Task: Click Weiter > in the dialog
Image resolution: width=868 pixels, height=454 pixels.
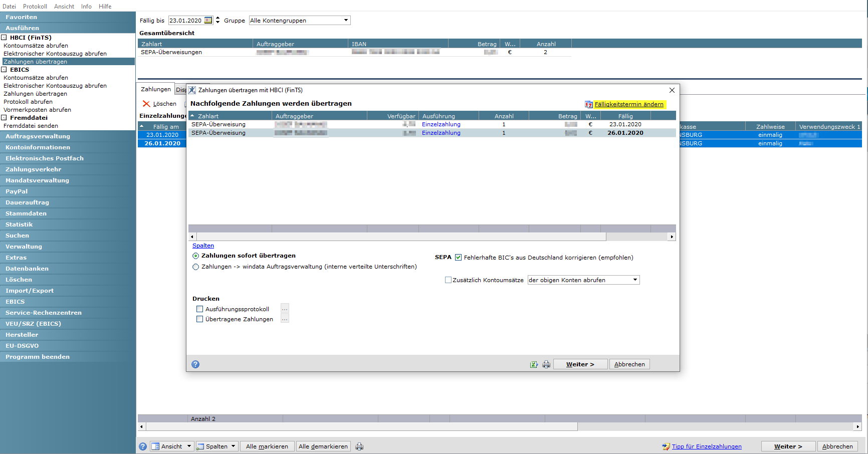Action: (x=580, y=364)
